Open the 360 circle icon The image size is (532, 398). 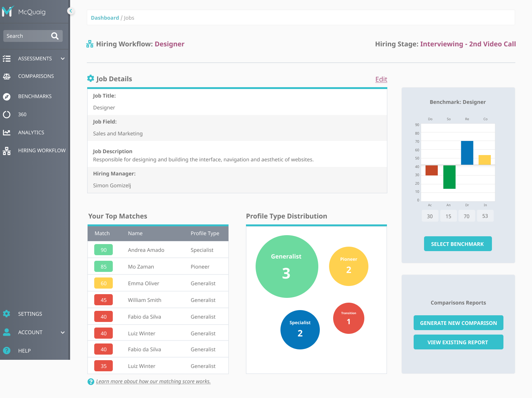7,115
